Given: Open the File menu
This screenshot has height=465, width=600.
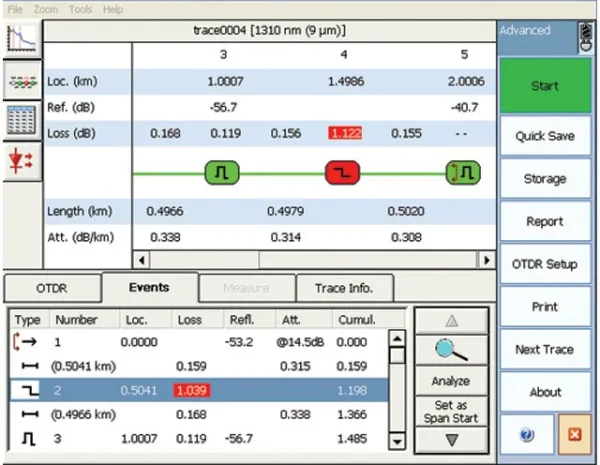Looking at the screenshot, I should [x=13, y=9].
